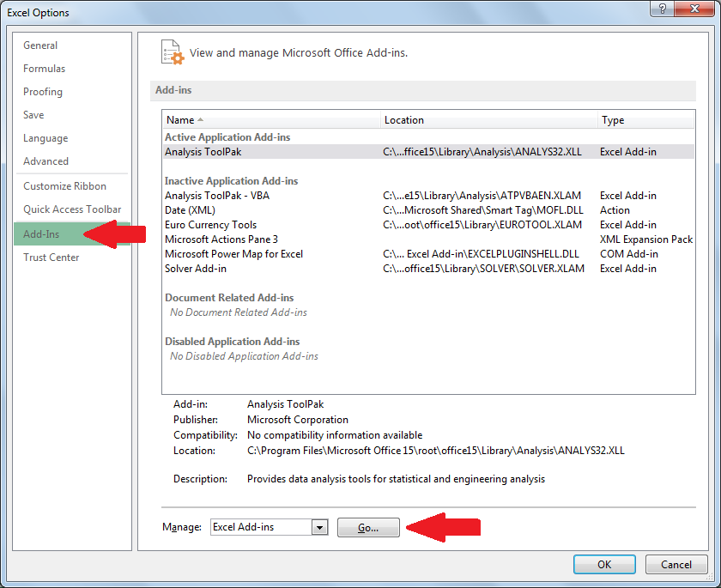
Task: Close the Excel Options window
Action: 694,9
